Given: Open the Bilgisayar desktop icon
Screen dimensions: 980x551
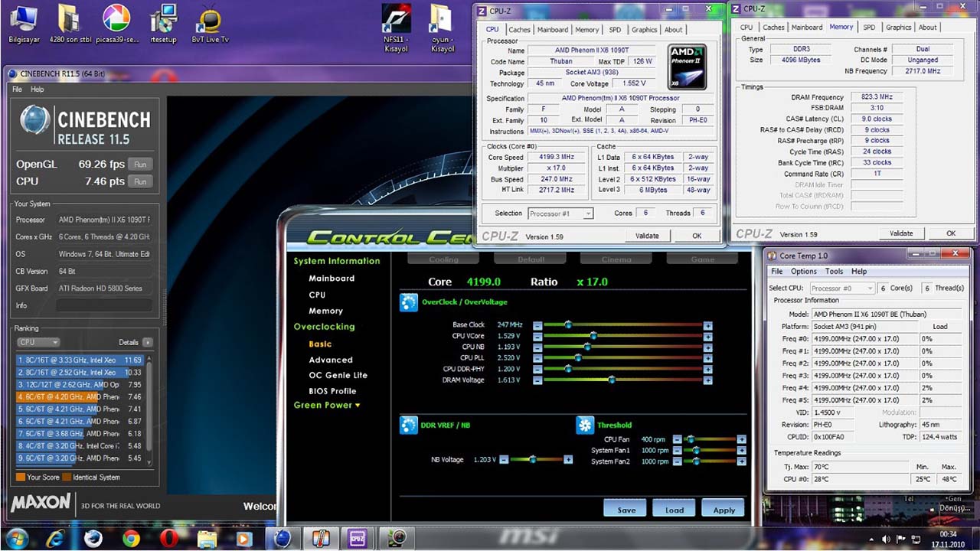Looking at the screenshot, I should tap(23, 24).
